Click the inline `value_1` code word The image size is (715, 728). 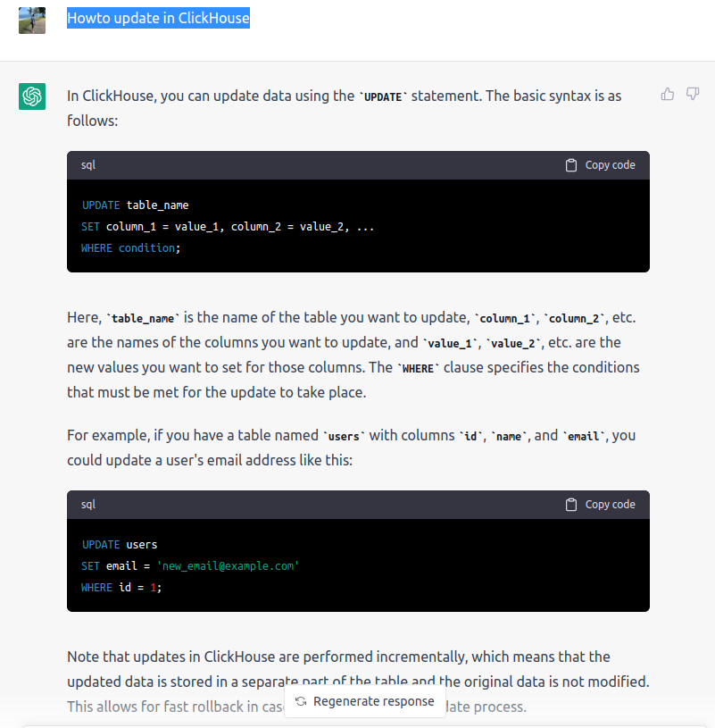(x=450, y=344)
